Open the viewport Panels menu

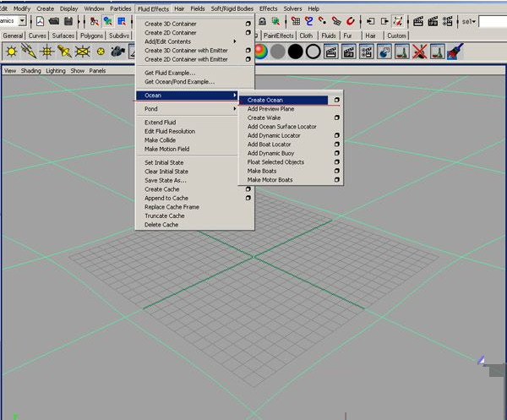[97, 71]
